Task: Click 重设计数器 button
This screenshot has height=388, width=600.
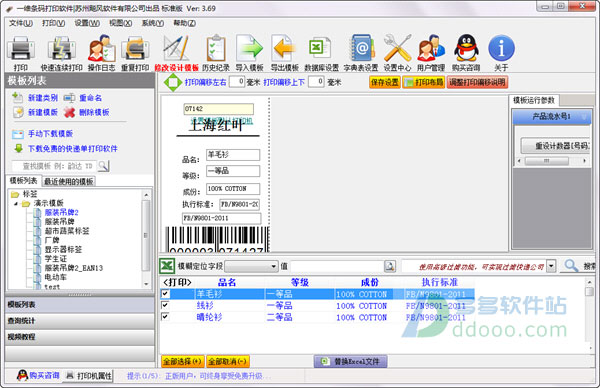Action: [x=556, y=146]
